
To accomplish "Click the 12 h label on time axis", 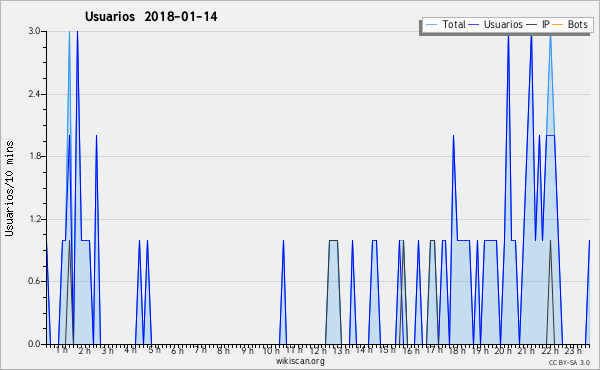I will click(318, 350).
